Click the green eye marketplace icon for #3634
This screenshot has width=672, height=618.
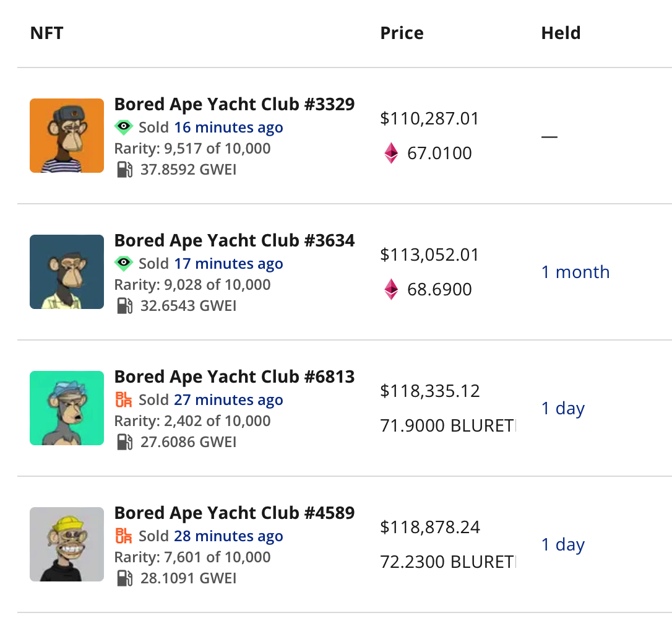[124, 264]
